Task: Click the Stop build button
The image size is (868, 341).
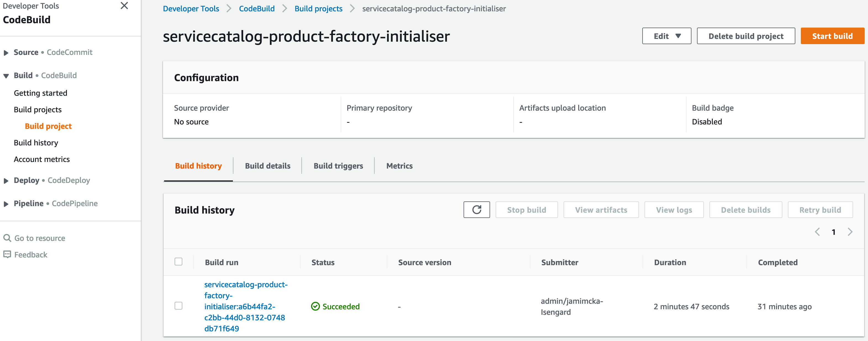Action: click(x=526, y=210)
